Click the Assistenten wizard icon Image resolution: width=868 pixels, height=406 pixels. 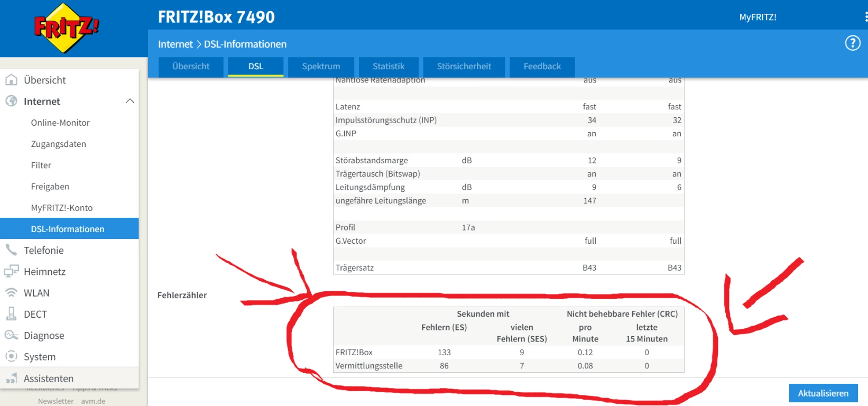tap(11, 379)
